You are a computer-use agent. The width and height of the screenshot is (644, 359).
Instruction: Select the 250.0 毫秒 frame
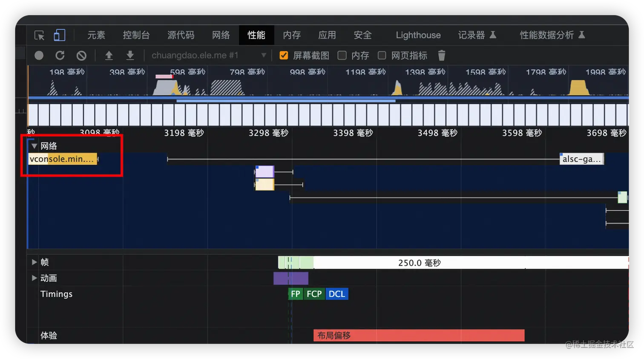(x=471, y=263)
